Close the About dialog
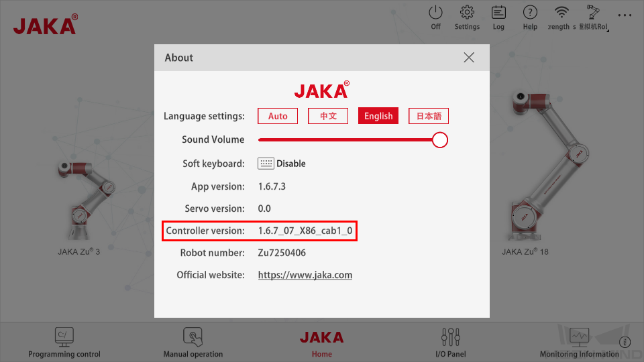 (x=469, y=58)
